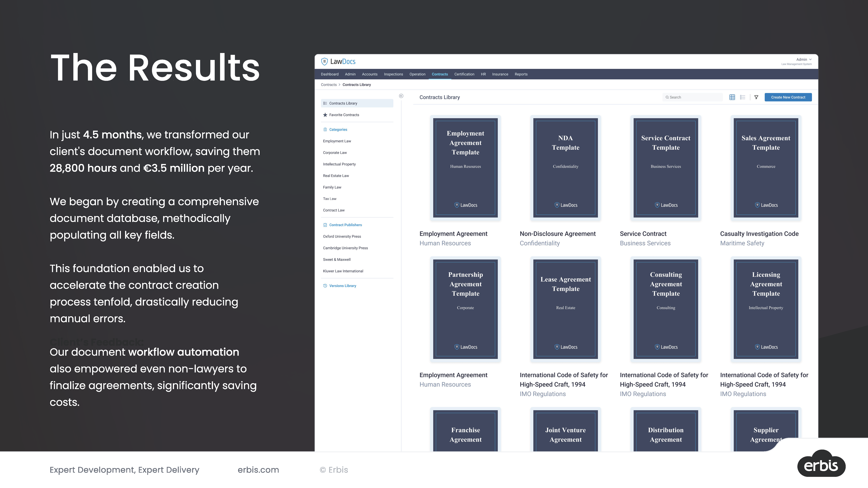Select Contract Law category
Image resolution: width=868 pixels, height=488 pixels.
click(334, 210)
